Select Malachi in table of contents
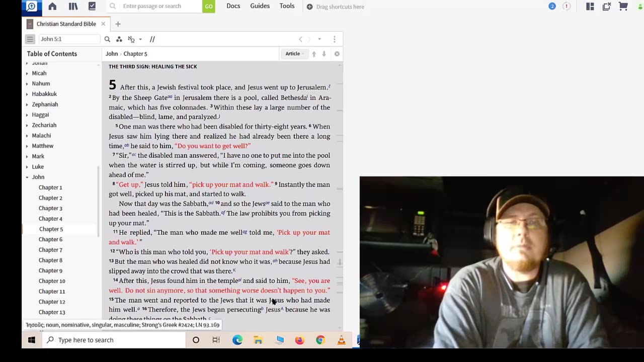The image size is (644, 362). [41, 136]
